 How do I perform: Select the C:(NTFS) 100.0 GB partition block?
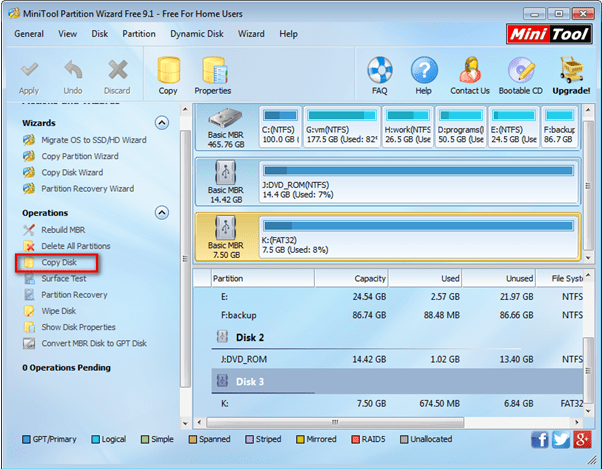click(x=280, y=127)
